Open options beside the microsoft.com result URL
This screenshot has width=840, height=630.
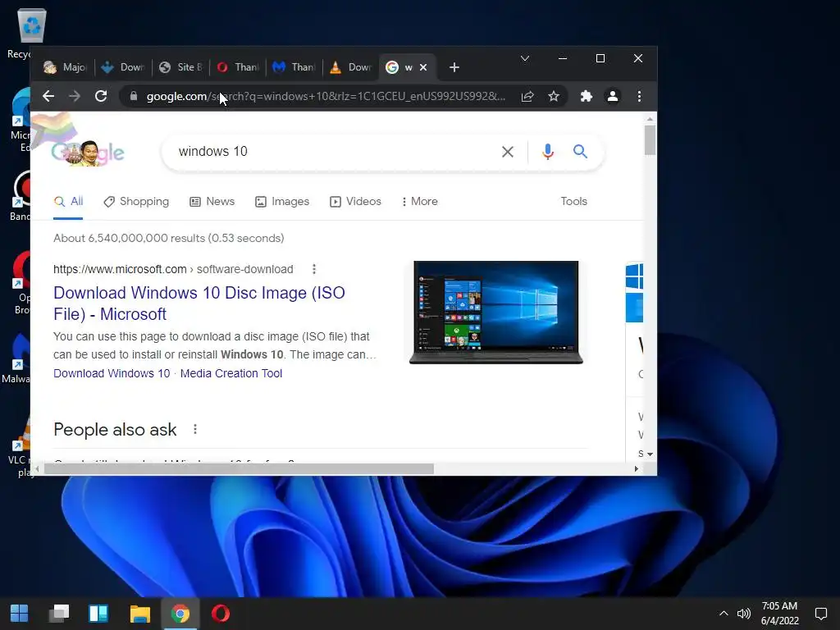(314, 269)
